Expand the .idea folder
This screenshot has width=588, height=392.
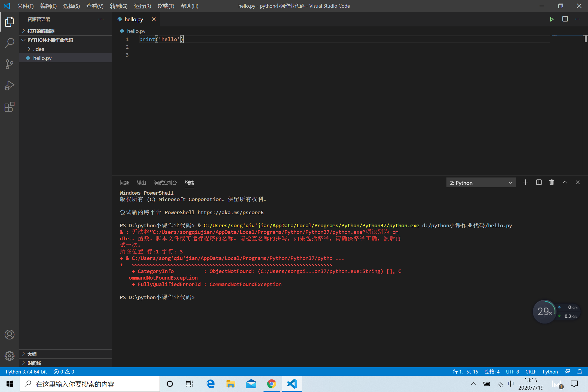[x=38, y=49]
